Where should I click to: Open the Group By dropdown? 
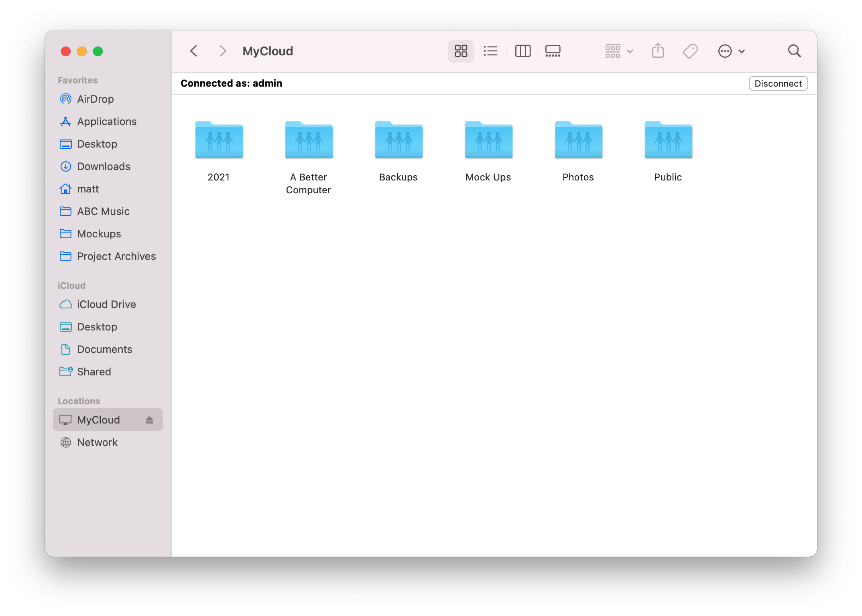click(618, 51)
